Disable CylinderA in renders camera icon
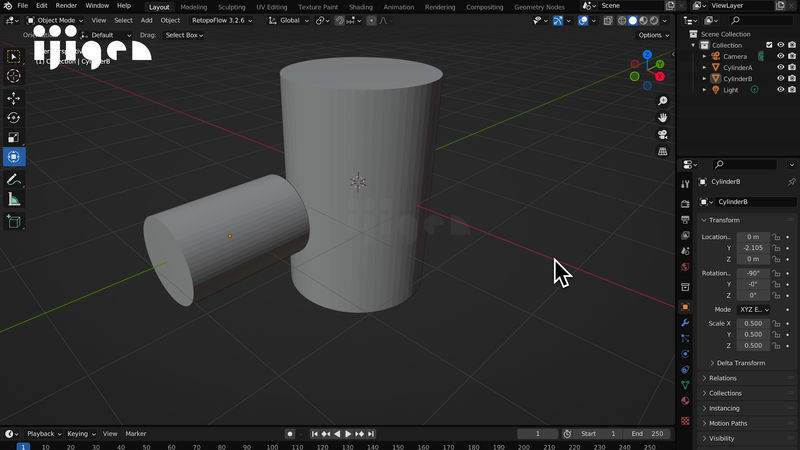The image size is (800, 450). (792, 67)
